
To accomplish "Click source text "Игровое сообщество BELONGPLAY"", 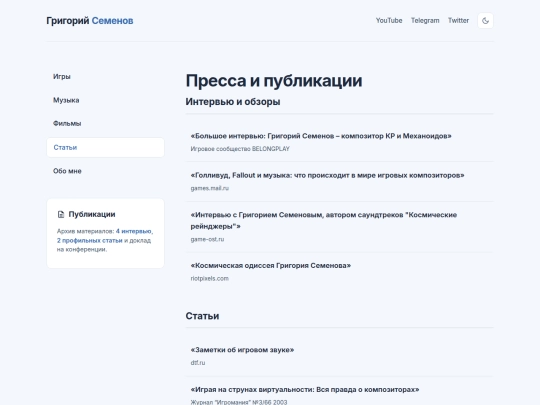I will point(240,149).
